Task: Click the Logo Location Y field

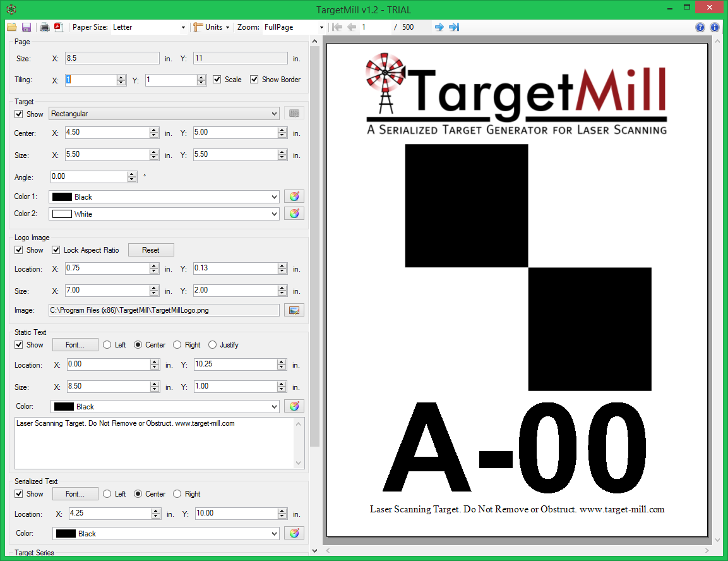Action: pyautogui.click(x=236, y=268)
